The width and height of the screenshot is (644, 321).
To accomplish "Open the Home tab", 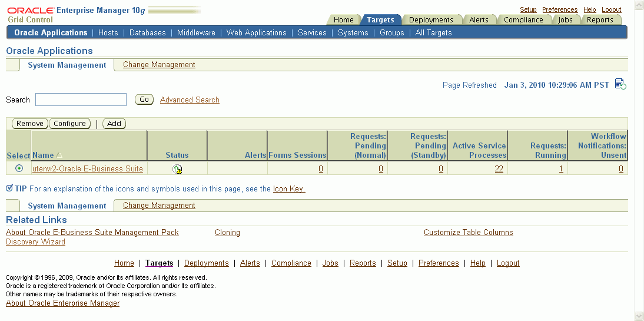I will pos(343,19).
